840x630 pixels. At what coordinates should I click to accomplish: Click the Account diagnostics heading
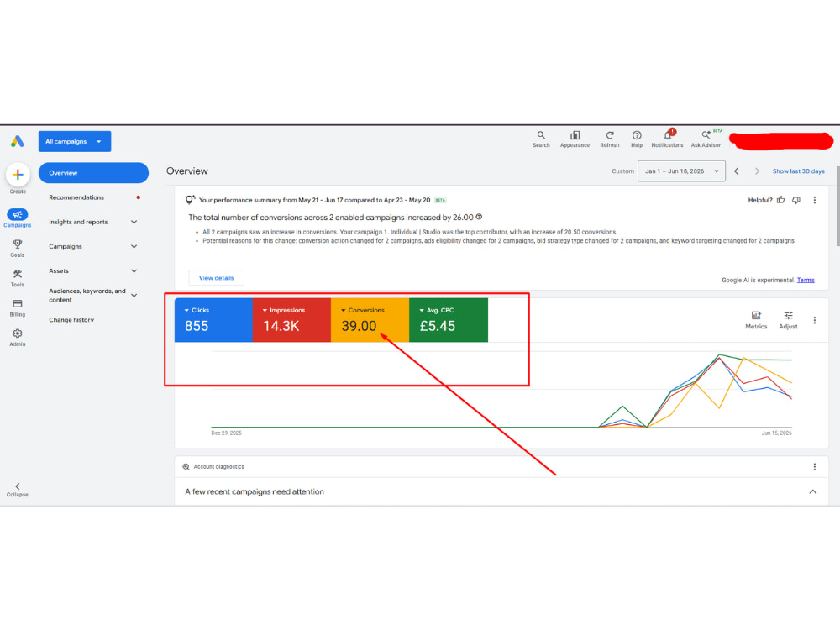pos(218,466)
